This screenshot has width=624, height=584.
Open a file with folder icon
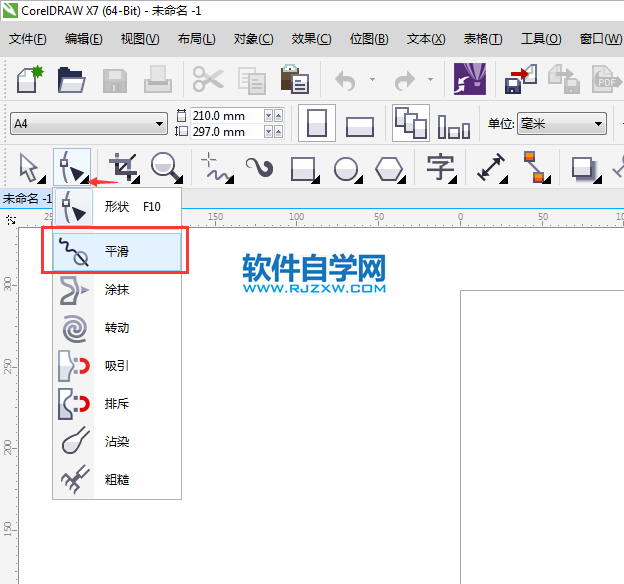point(71,80)
